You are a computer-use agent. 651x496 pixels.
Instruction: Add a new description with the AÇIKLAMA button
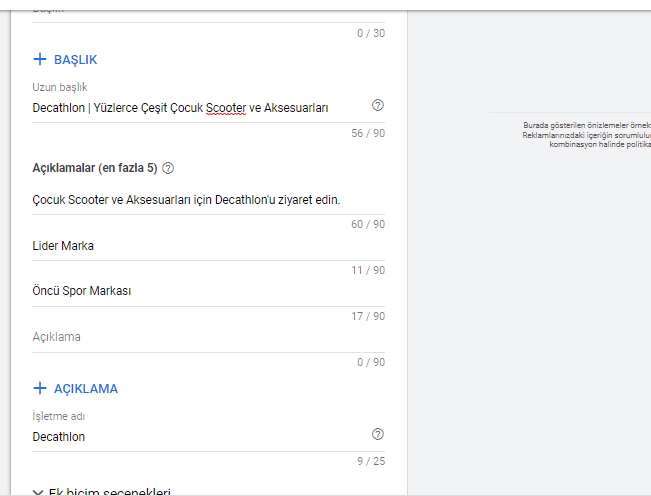point(85,388)
